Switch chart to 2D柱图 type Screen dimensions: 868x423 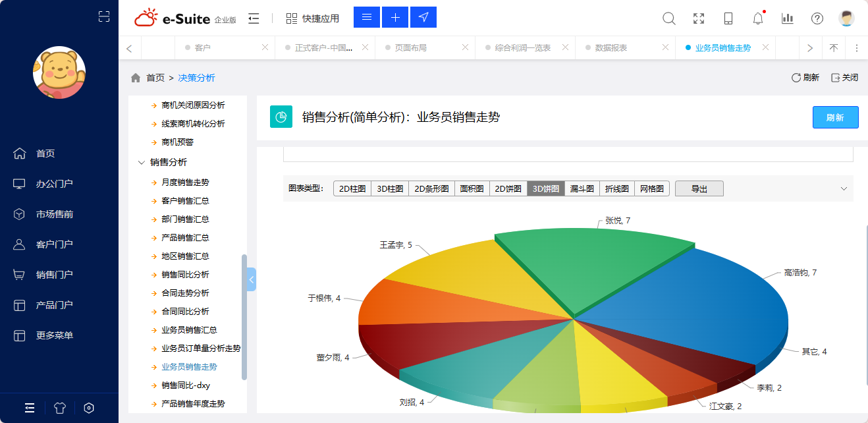click(352, 188)
